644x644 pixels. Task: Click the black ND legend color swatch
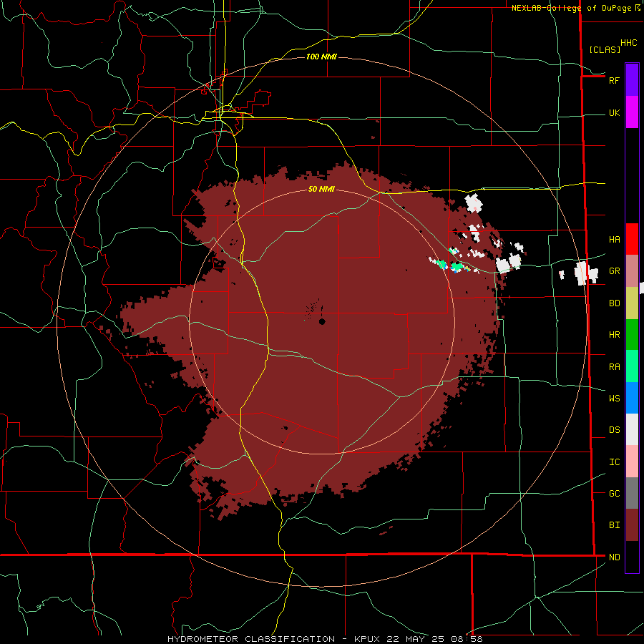click(632, 557)
